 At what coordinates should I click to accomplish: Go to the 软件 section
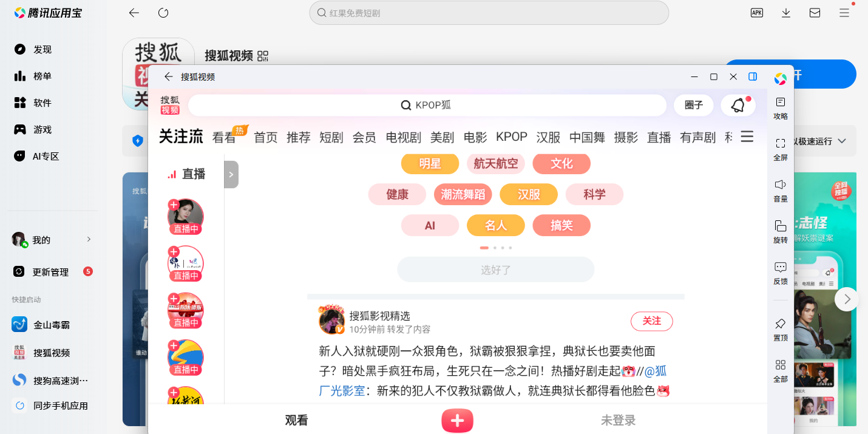[x=33, y=103]
